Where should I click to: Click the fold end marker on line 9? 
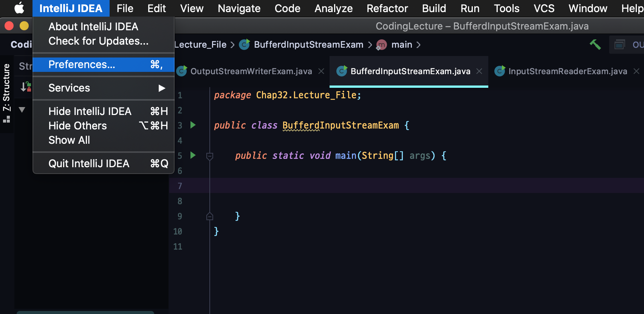pos(210,216)
